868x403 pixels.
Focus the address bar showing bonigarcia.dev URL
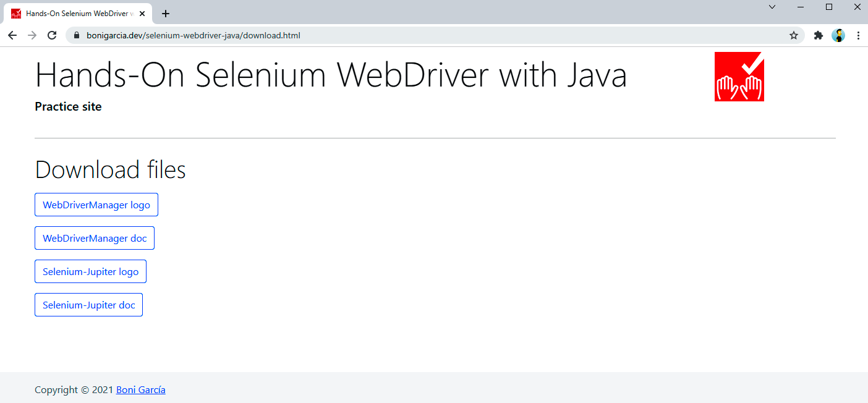pos(433,35)
